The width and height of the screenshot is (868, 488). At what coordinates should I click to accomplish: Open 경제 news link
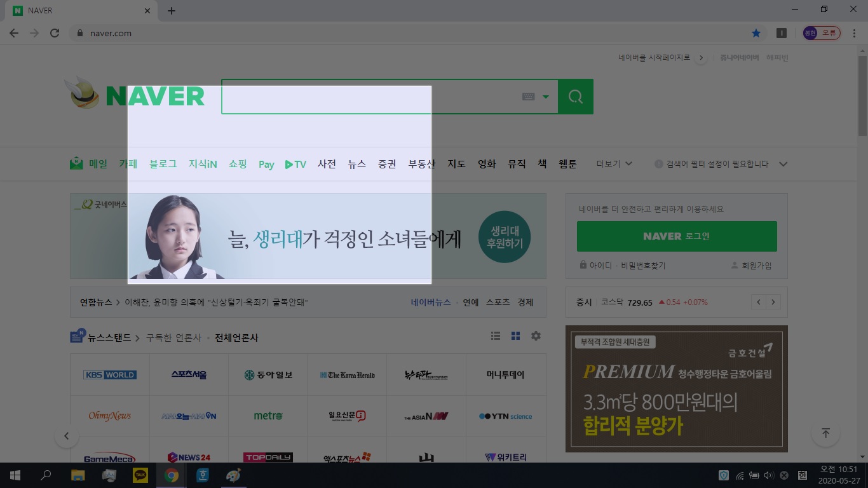[x=526, y=302]
